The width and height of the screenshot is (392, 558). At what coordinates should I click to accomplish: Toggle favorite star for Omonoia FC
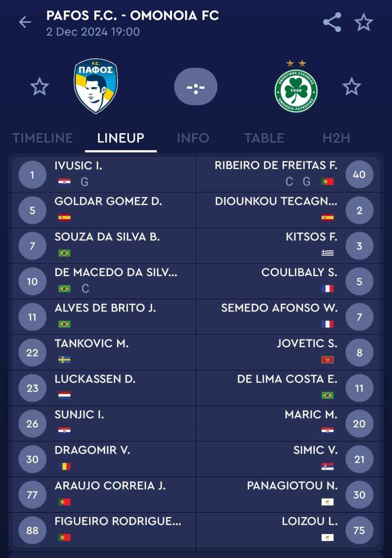pos(351,87)
